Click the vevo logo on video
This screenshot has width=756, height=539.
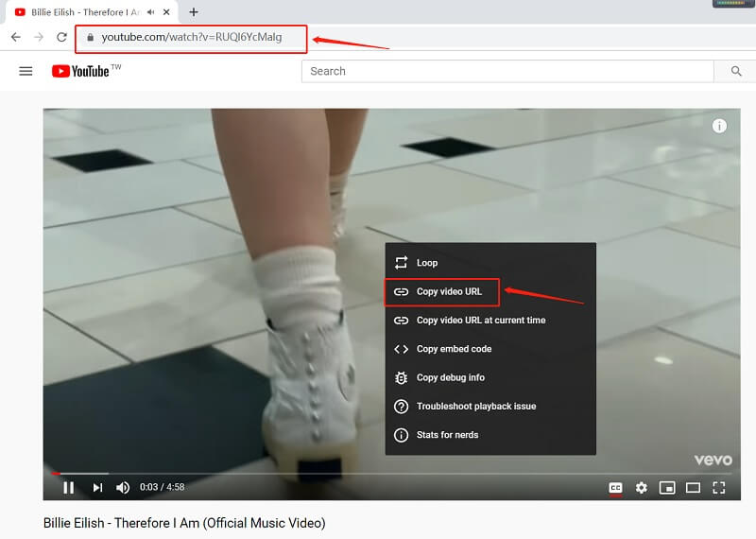coord(713,460)
